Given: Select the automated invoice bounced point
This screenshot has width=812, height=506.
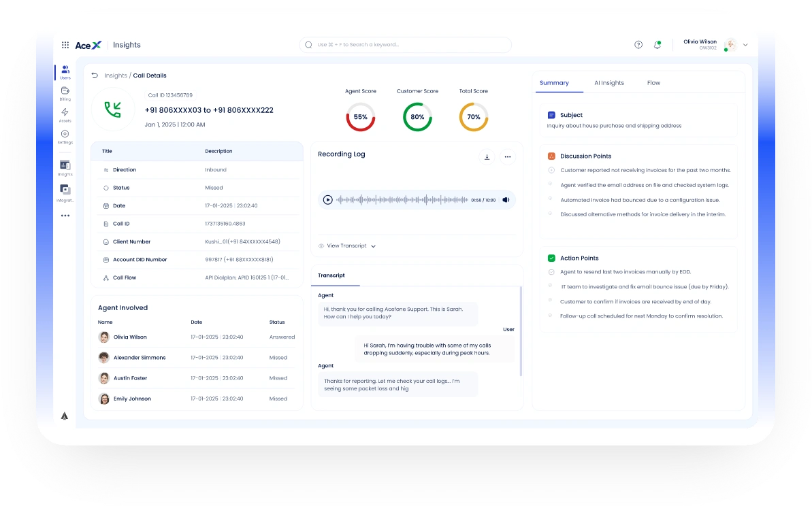Looking at the screenshot, I should click(x=551, y=199).
